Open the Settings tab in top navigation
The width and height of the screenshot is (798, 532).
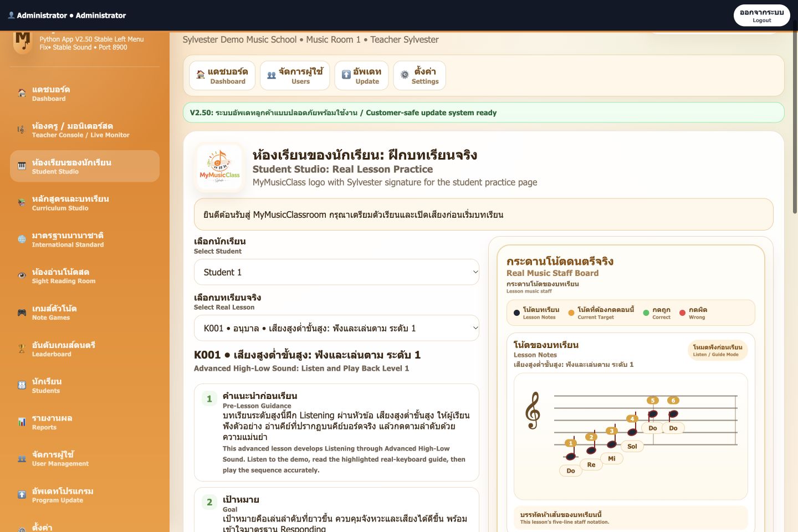[420, 75]
